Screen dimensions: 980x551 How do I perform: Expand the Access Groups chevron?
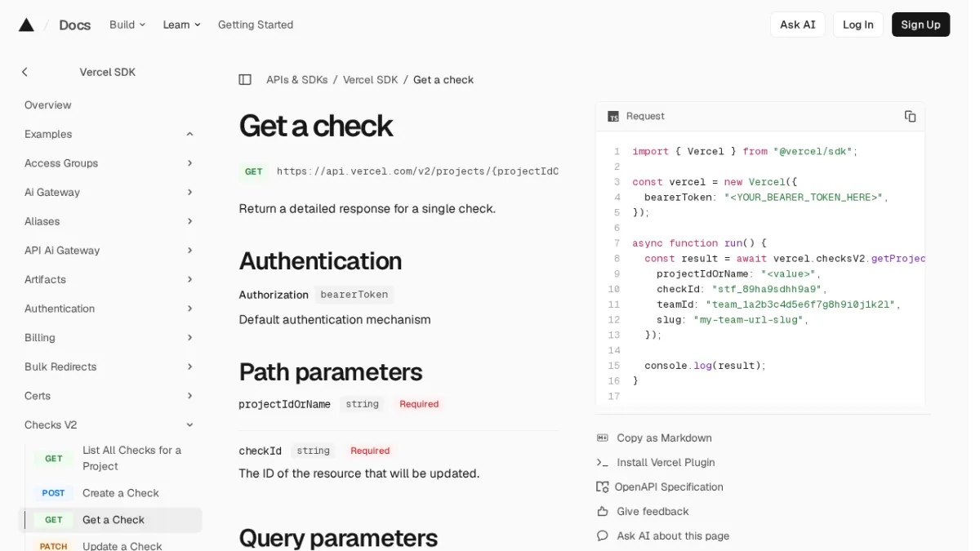pyautogui.click(x=189, y=163)
